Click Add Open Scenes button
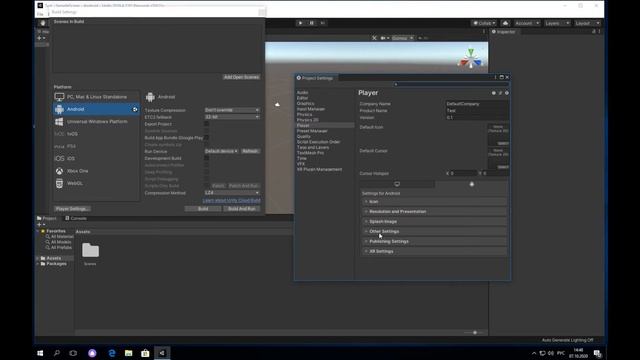 pyautogui.click(x=241, y=77)
